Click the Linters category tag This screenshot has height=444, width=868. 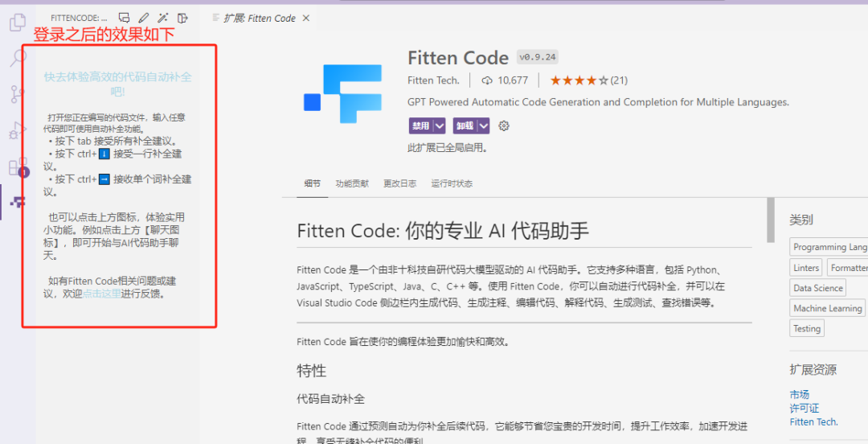click(806, 267)
